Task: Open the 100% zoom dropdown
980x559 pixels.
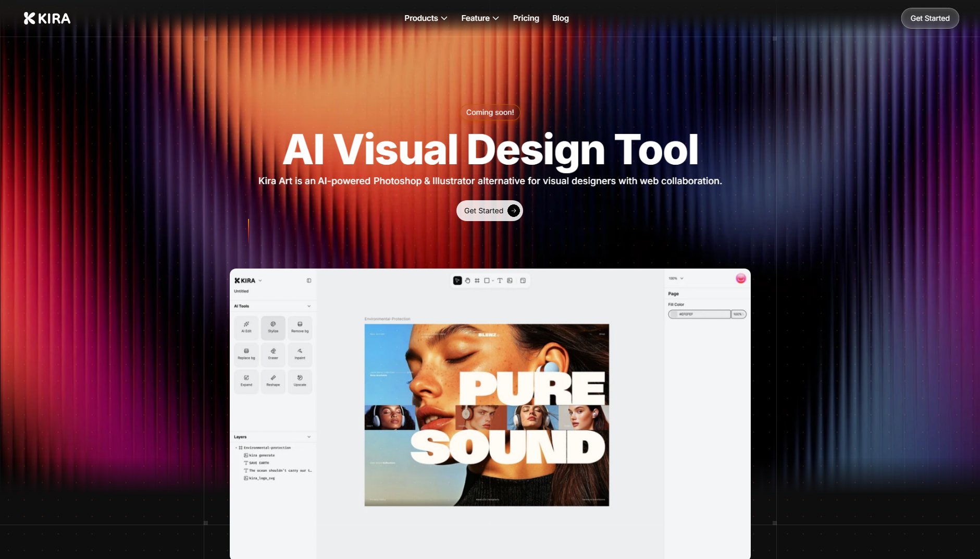Action: [676, 278]
